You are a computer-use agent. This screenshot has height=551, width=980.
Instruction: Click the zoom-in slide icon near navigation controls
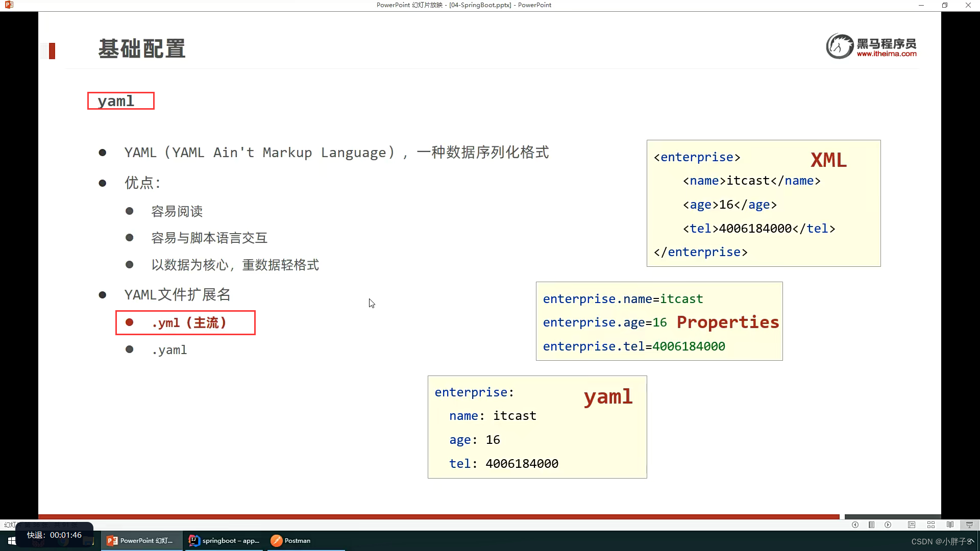tap(912, 524)
